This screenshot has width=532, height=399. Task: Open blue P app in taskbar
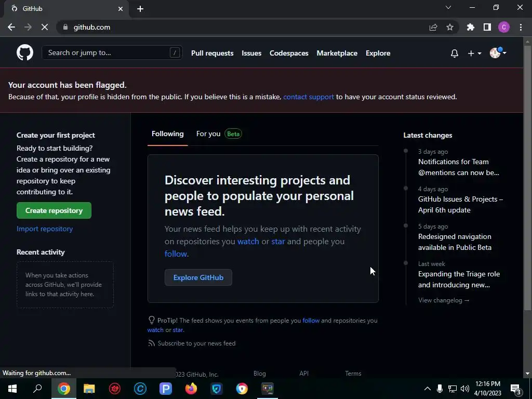(x=166, y=389)
